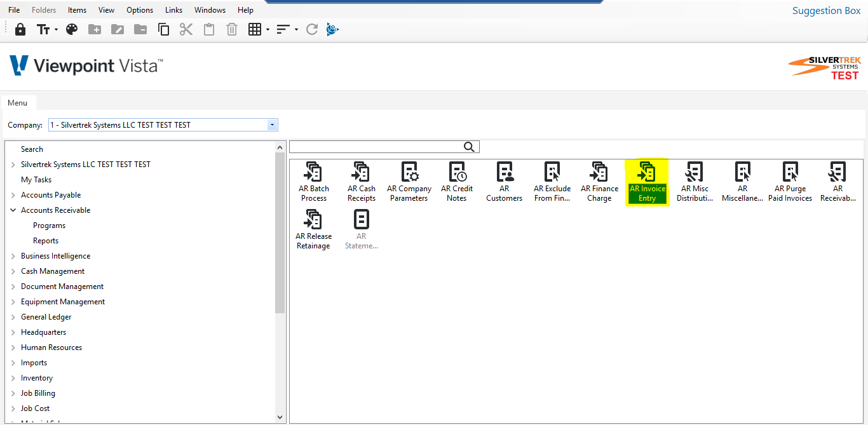Viewport: 868px width, 425px height.
Task: Open the Options menu
Action: (x=140, y=10)
